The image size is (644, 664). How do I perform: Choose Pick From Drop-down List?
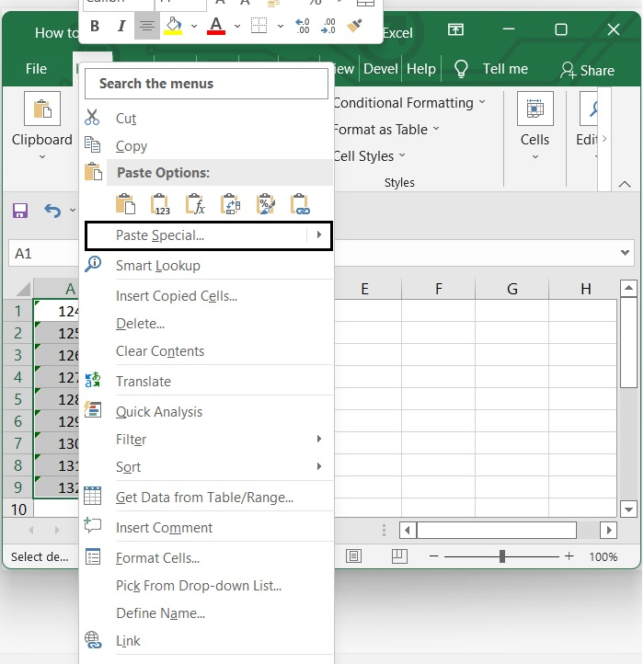click(x=206, y=585)
